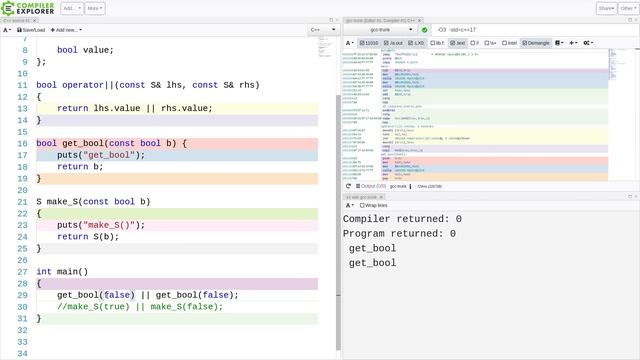Click the compiler options field with -O3 -std=c++17
Image resolution: width=640 pixels, height=360 pixels.
coord(535,30)
